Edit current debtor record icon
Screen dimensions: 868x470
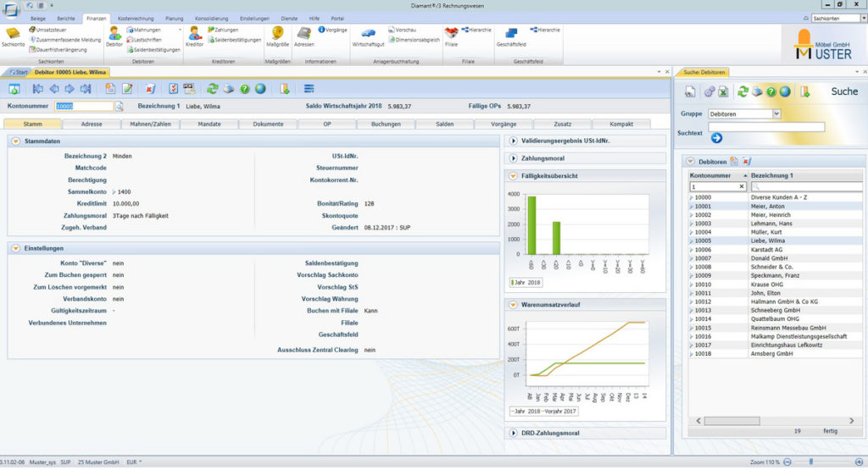(x=127, y=89)
